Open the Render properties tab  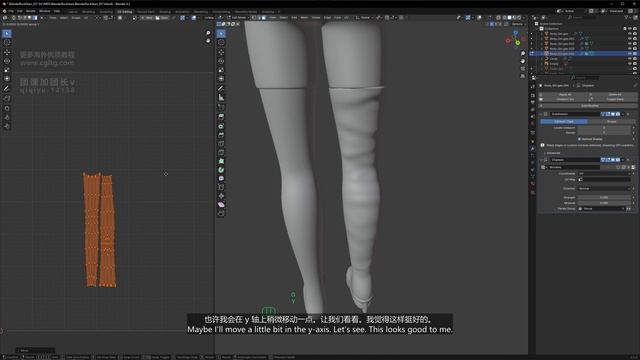pyautogui.click(x=533, y=95)
